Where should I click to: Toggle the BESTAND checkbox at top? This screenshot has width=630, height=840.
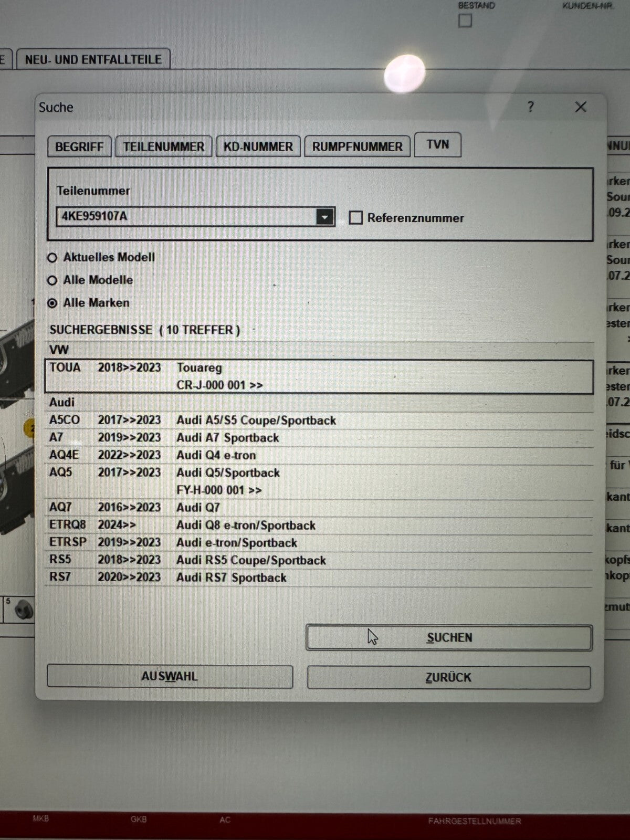pyautogui.click(x=465, y=20)
